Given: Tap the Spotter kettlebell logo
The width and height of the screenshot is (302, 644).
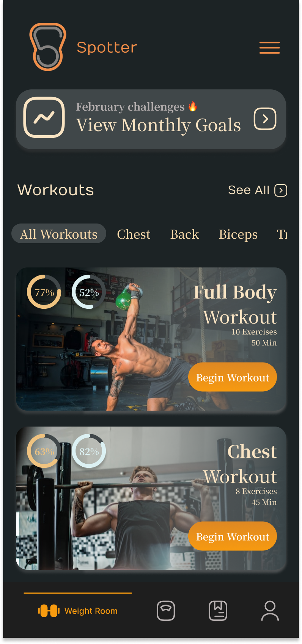Looking at the screenshot, I should [48, 47].
